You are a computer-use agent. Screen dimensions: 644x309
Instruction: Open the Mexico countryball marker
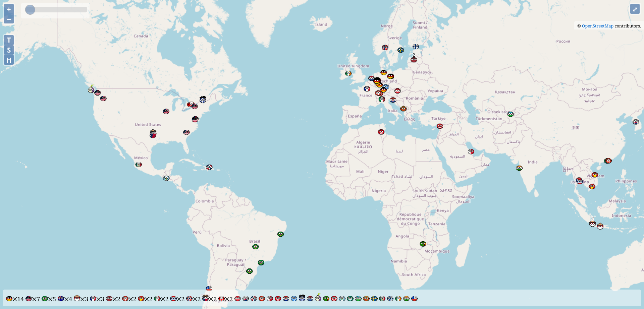(x=139, y=165)
